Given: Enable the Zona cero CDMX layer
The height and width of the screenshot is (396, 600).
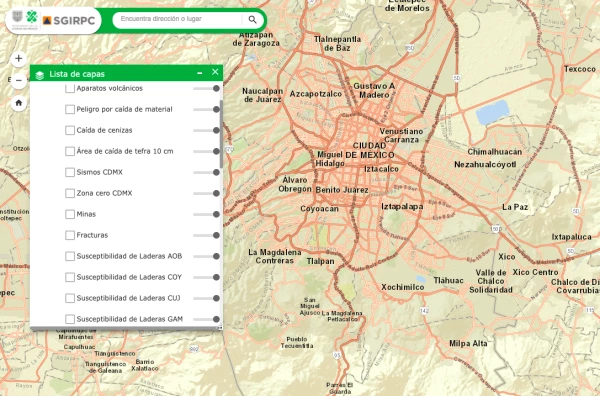Looking at the screenshot, I should click(70, 193).
